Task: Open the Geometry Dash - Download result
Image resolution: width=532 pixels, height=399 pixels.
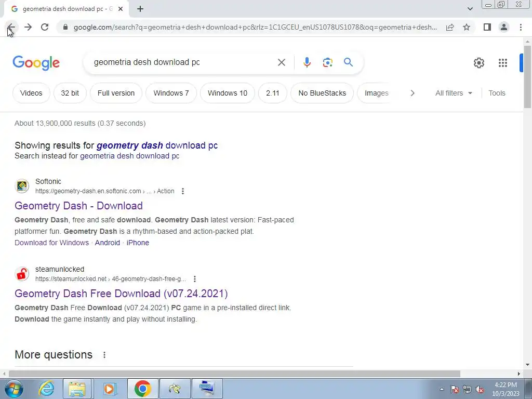Action: pyautogui.click(x=78, y=206)
